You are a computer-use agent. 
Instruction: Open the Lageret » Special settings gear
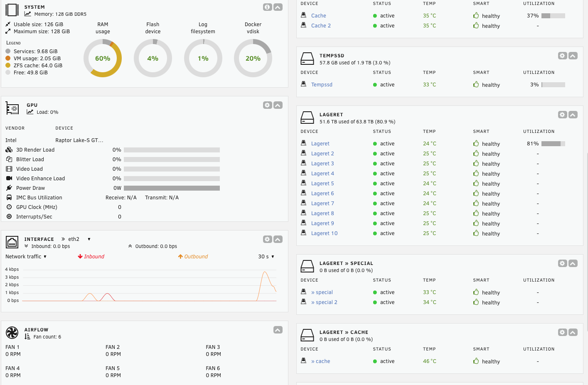click(563, 263)
